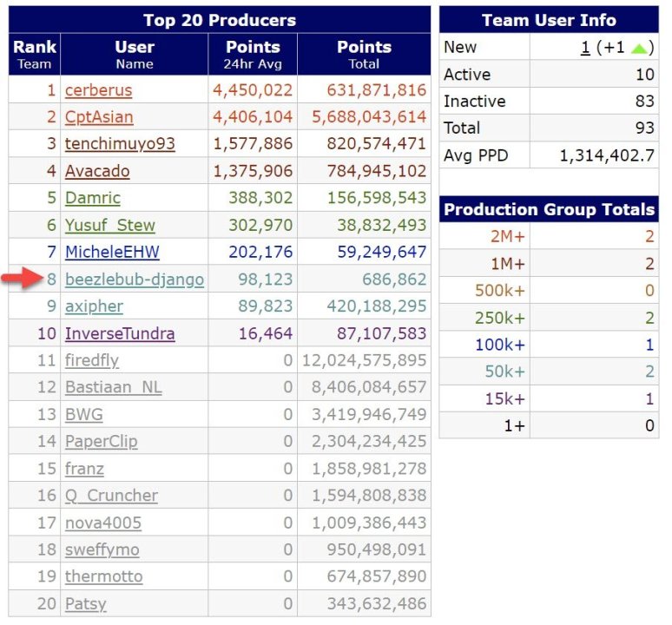Open InverseTundra user link
The width and height of the screenshot is (672, 625).
click(x=120, y=333)
